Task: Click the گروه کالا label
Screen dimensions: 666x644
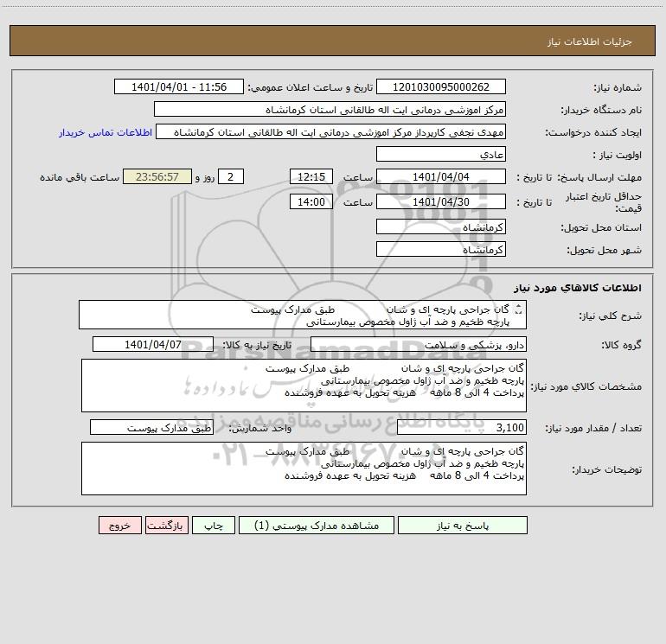Action: (x=621, y=345)
